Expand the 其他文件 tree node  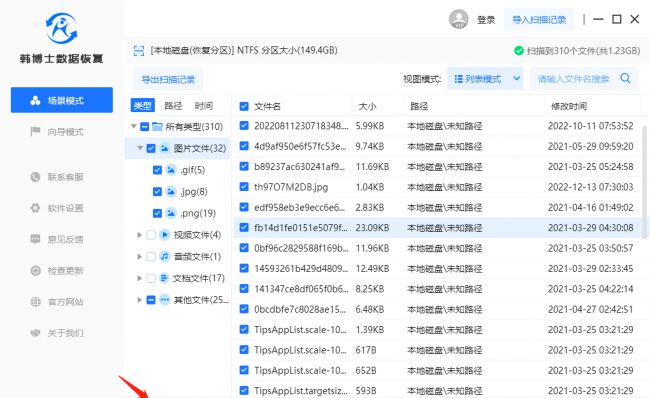[140, 299]
